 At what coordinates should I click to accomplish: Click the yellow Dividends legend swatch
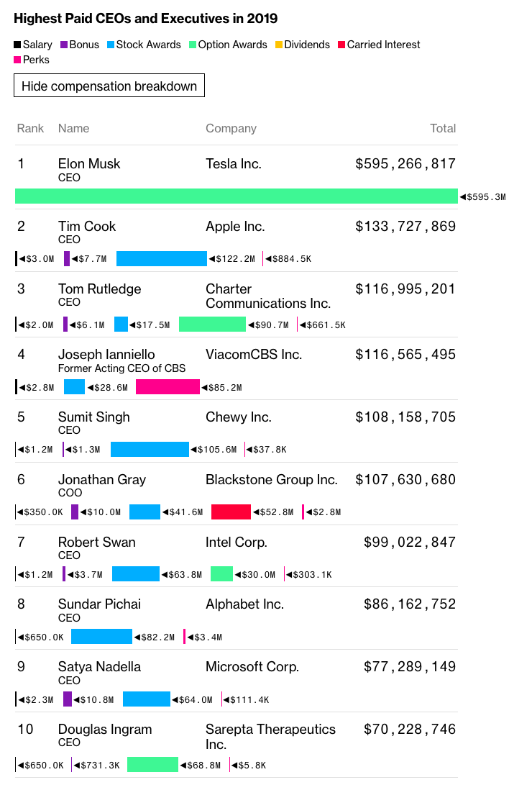(279, 45)
